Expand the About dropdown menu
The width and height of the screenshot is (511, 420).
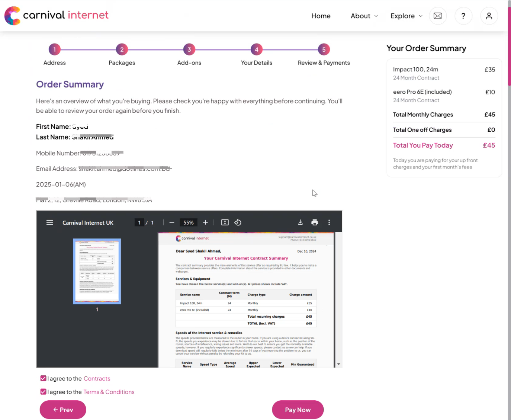(364, 16)
